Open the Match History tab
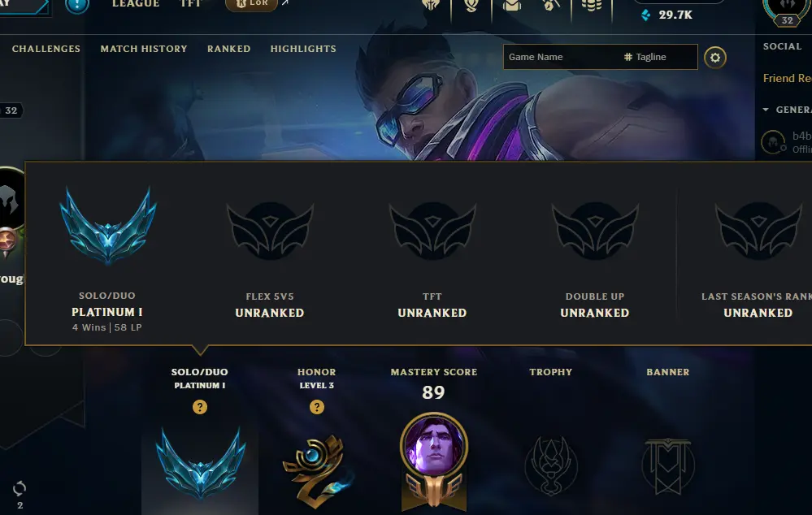The width and height of the screenshot is (812, 515). 144,49
